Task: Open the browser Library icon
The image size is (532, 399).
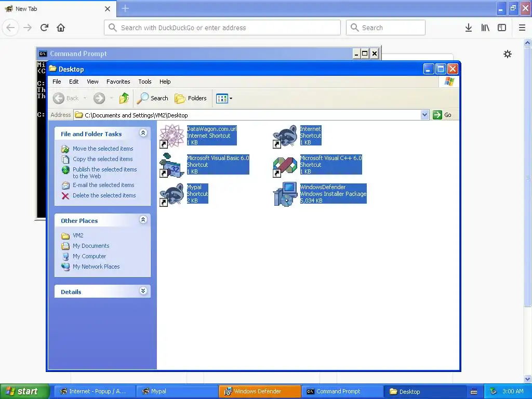Action: (485, 28)
